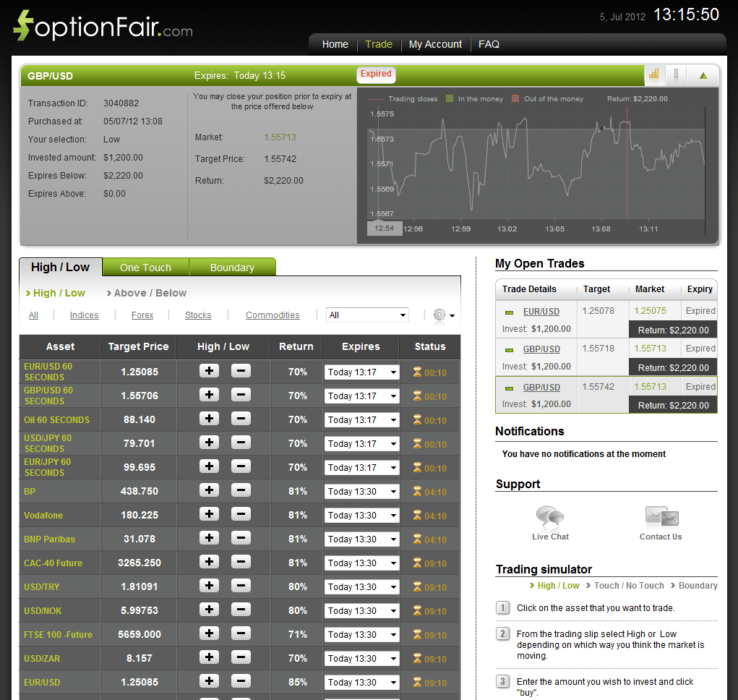The height and width of the screenshot is (700, 738).
Task: Switch to the One Touch tab
Action: pyautogui.click(x=145, y=267)
